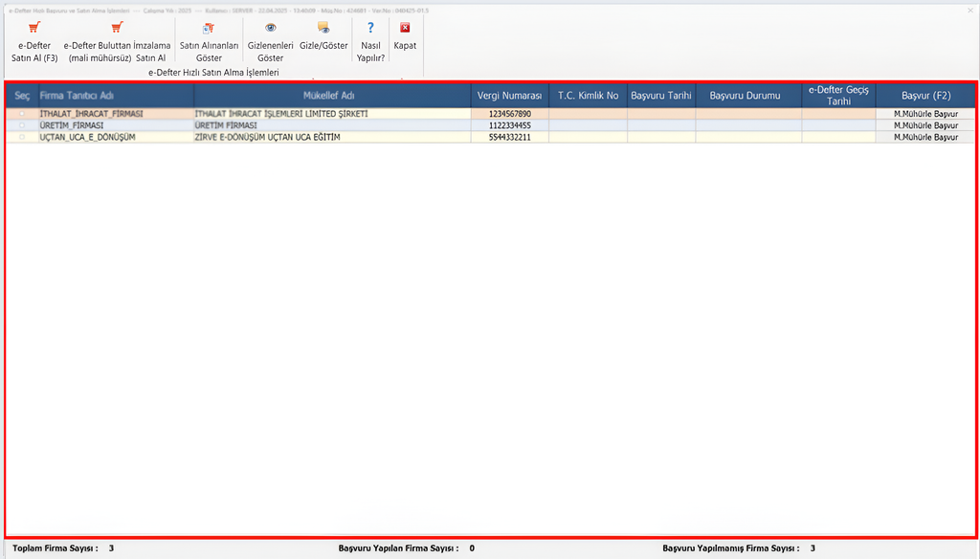
Task: Select the e-Defter Geçiş Tarihi header
Action: pos(838,96)
